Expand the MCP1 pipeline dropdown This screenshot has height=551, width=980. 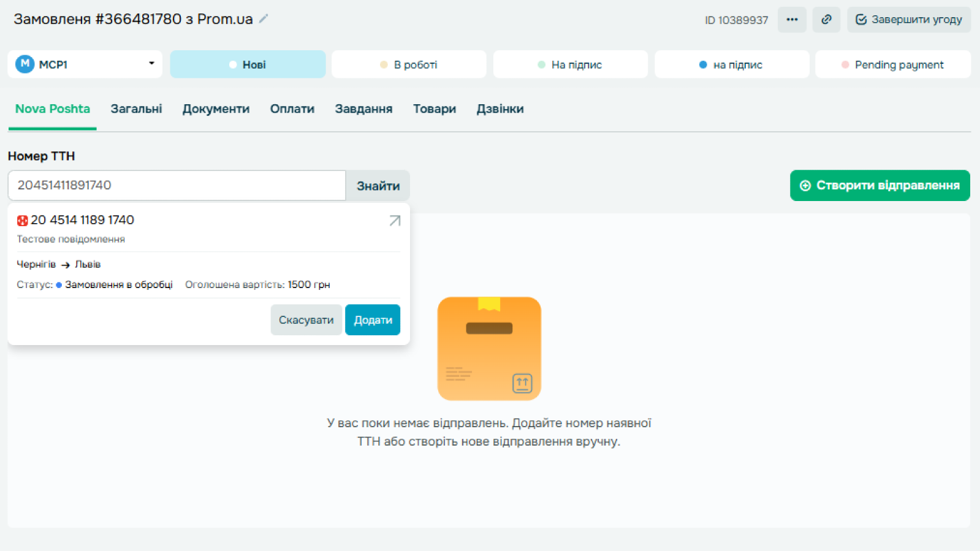pos(151,64)
